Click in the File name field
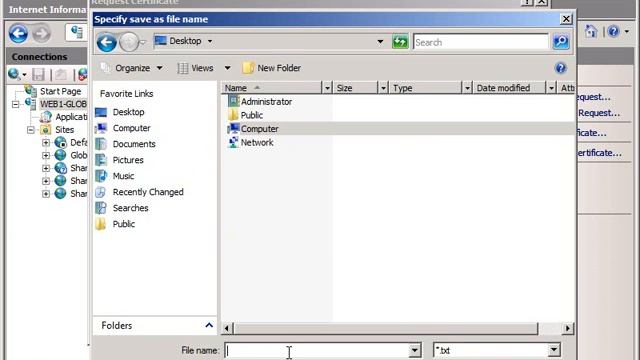Screen dimensions: 640x360 317,350
